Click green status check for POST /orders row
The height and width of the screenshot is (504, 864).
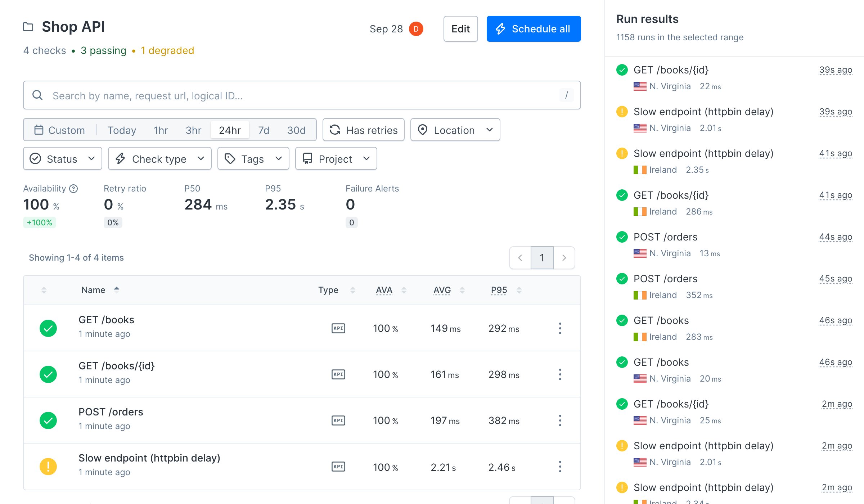48,420
